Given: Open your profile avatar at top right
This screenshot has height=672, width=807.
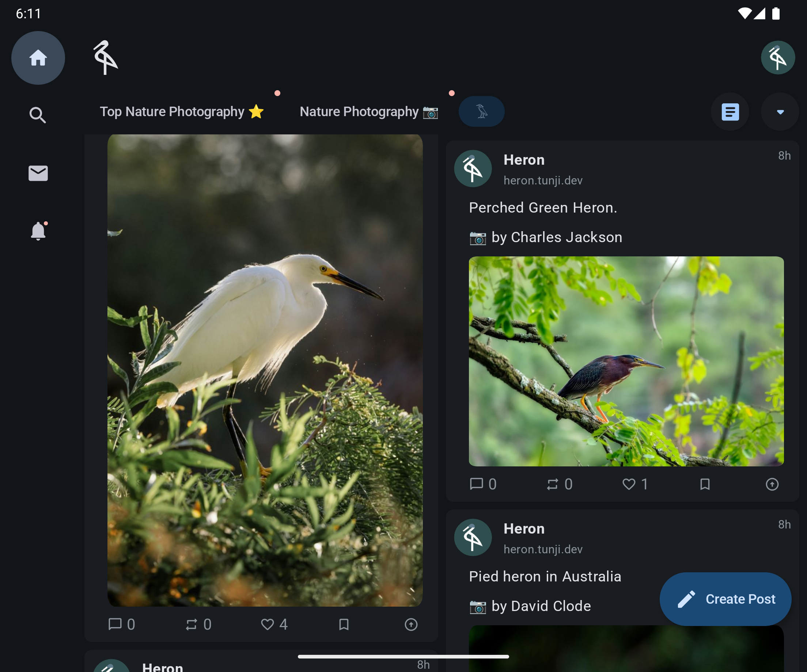Looking at the screenshot, I should pyautogui.click(x=777, y=57).
